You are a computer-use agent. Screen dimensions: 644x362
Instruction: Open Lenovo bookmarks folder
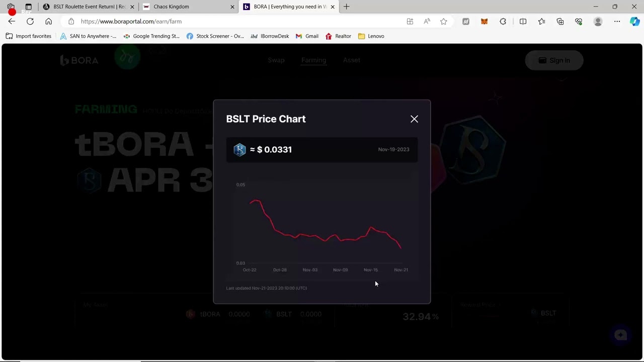[x=371, y=36]
